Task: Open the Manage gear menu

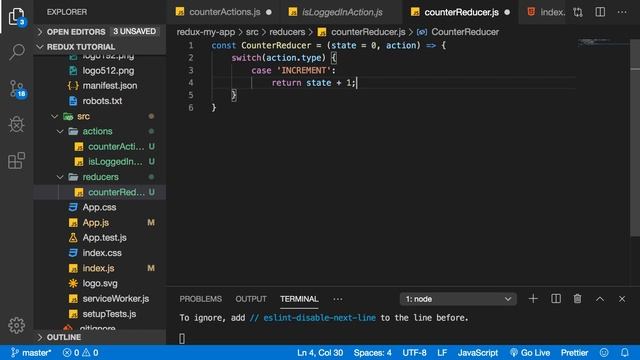Action: 16,325
